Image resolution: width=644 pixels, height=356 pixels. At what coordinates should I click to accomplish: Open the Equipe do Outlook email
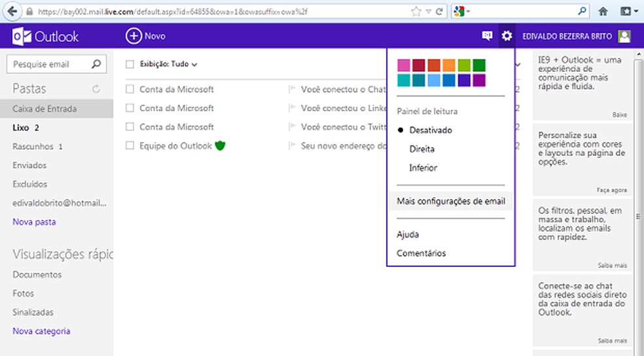176,146
